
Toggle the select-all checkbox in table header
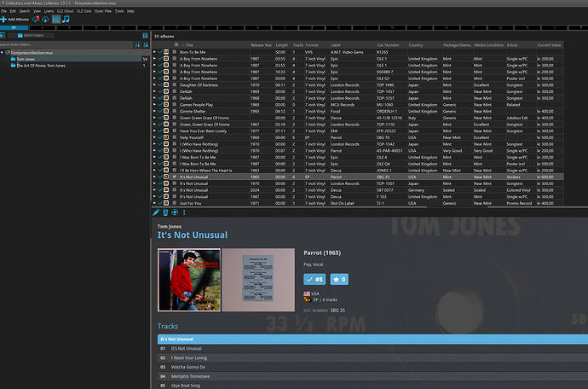coord(176,44)
